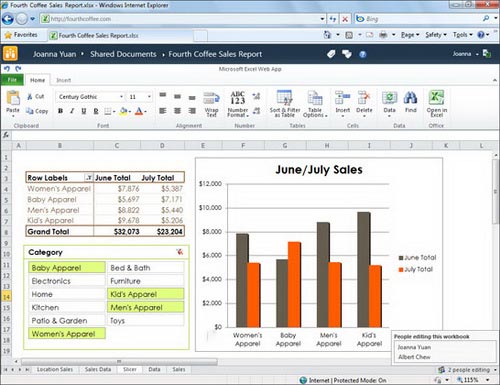Toggle Bold formatting button
The height and width of the screenshot is (385, 500).
(60, 111)
